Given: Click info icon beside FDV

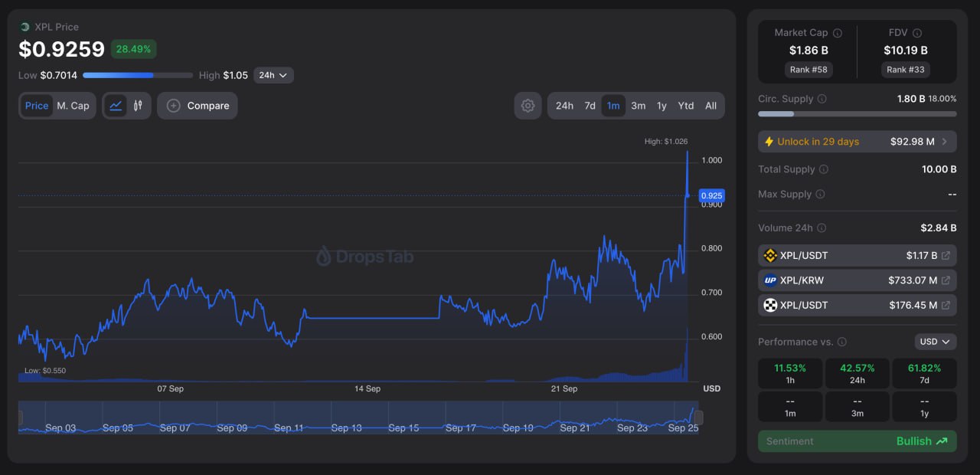Looking at the screenshot, I should 917,33.
